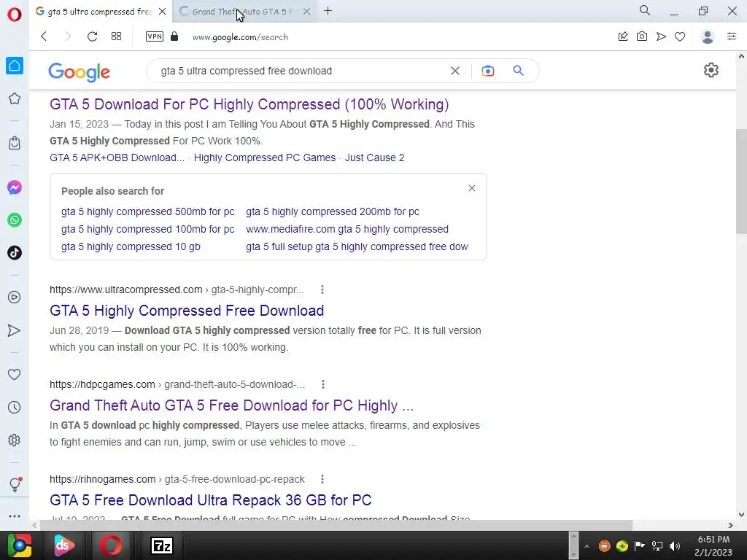This screenshot has height=560, width=747.
Task: Open more options for hdpcgames.com result
Action: [x=323, y=384]
